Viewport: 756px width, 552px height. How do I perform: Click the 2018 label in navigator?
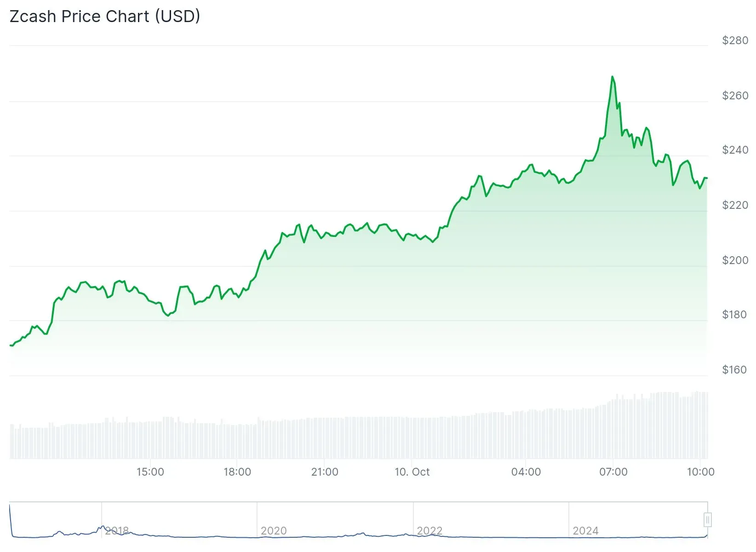click(x=117, y=531)
